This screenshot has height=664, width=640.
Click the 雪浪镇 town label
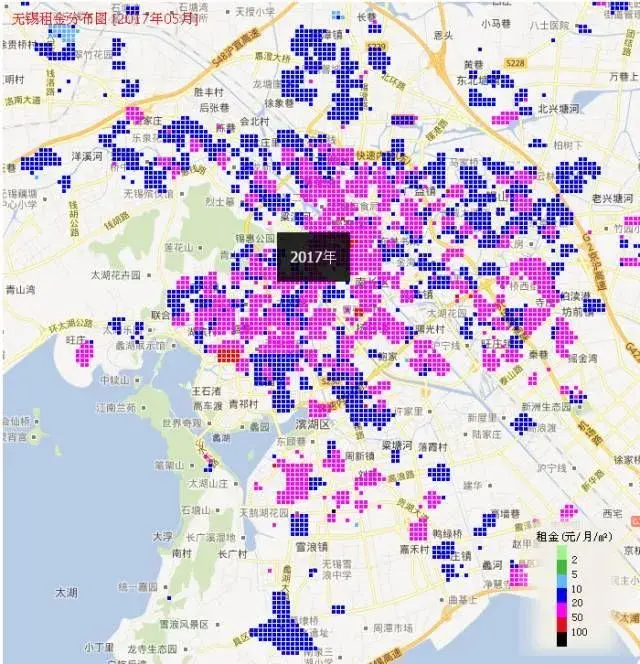(x=311, y=547)
